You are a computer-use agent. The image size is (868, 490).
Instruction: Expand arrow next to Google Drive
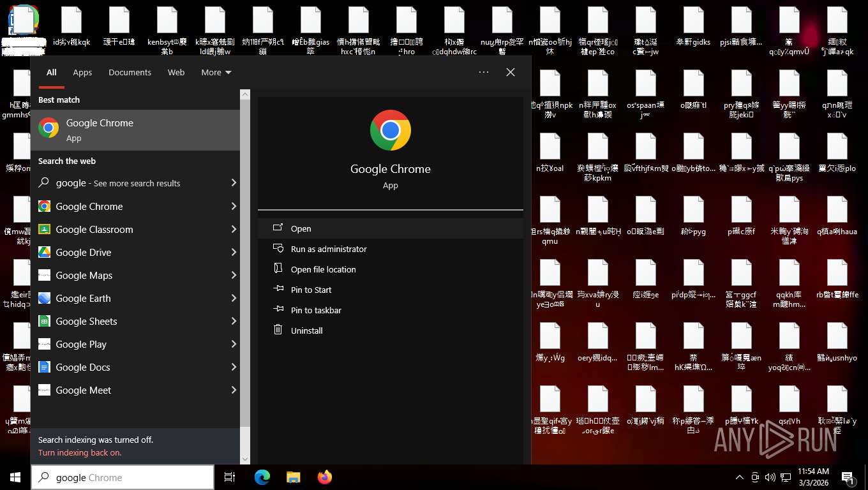[x=234, y=253]
